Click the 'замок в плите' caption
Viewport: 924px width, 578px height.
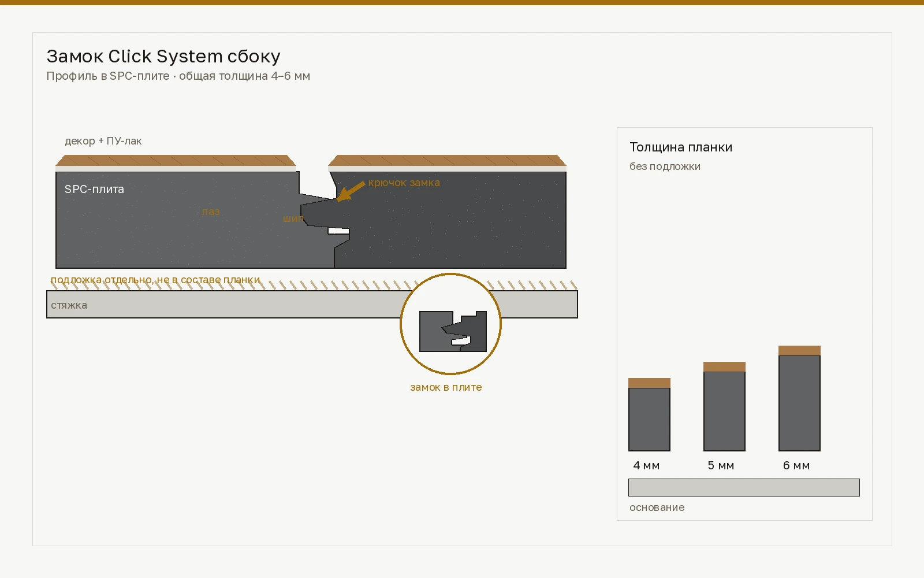coord(446,387)
